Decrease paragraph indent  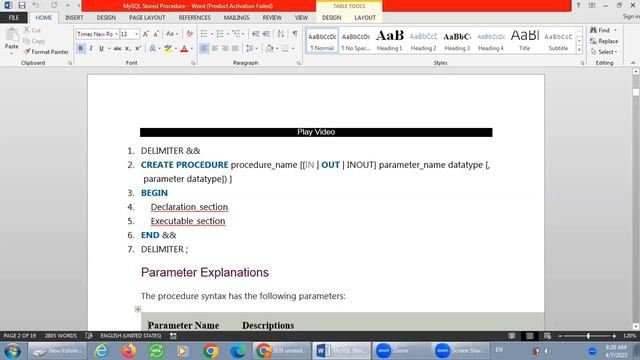coord(256,34)
